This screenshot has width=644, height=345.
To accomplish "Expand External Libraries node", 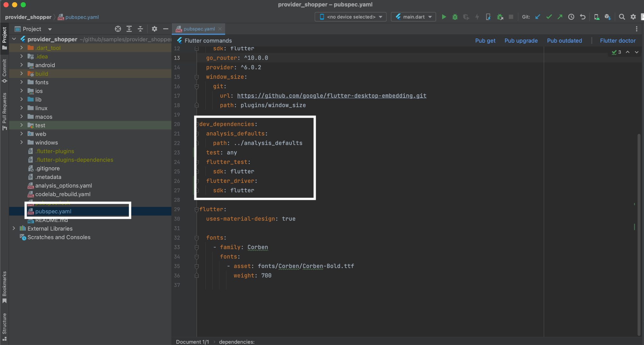I will coord(14,228).
